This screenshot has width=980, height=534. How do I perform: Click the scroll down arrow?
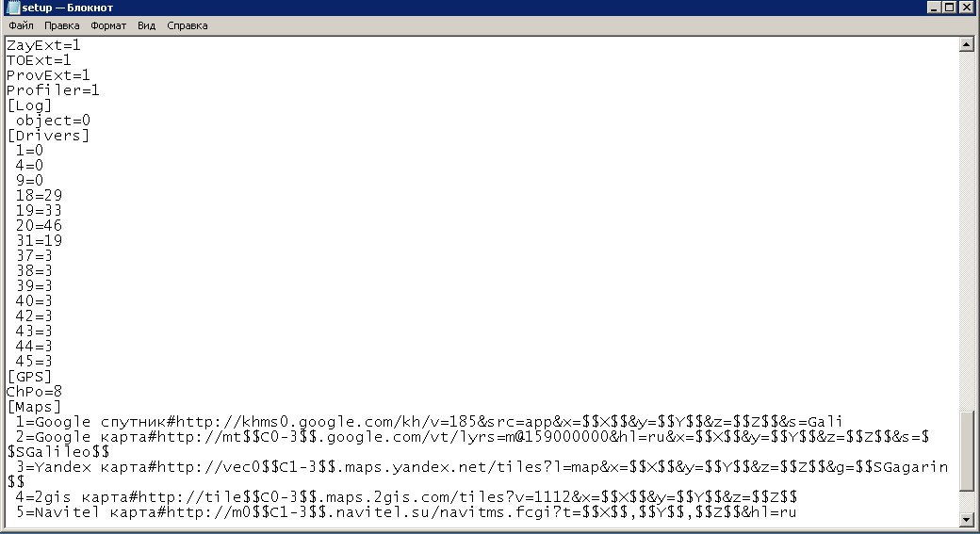(966, 520)
